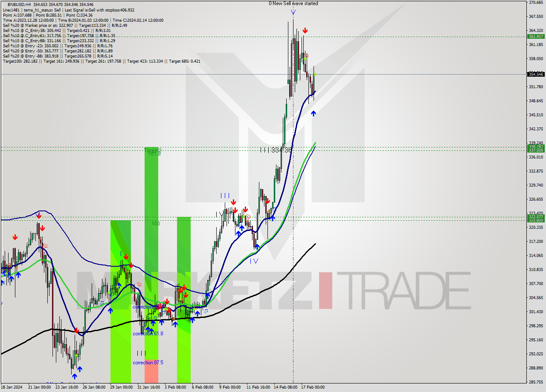
Task: Click the 326.605 price axis label
Action: coord(536,199)
